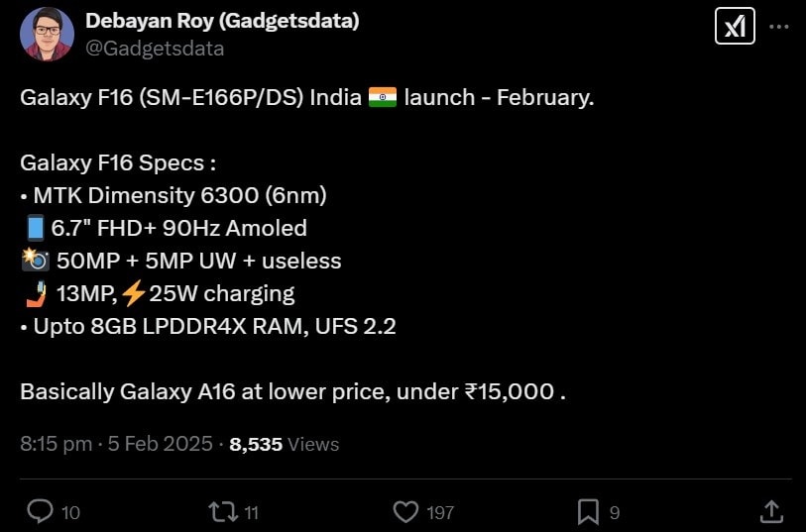Image resolution: width=806 pixels, height=532 pixels.
Task: Repost this tweet via the retweet icon
Action: 221,511
